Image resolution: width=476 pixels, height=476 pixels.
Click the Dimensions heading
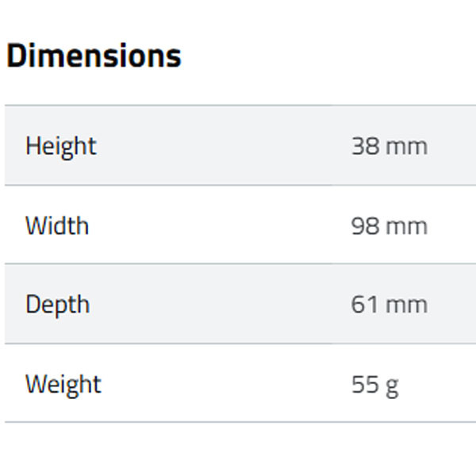pos(94,56)
